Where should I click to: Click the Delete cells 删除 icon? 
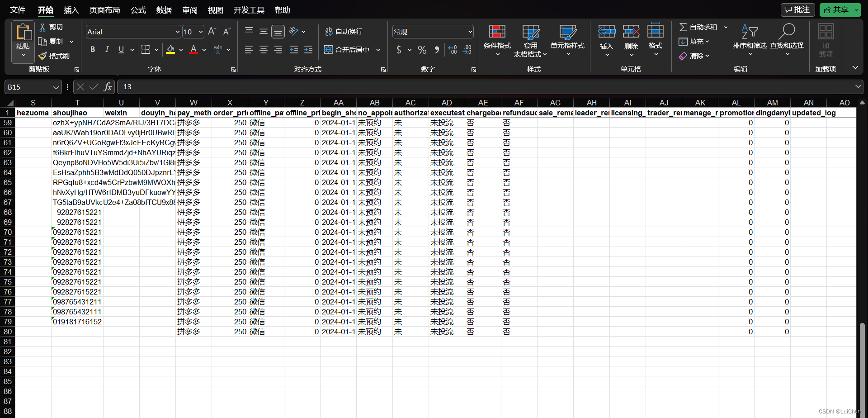(631, 32)
